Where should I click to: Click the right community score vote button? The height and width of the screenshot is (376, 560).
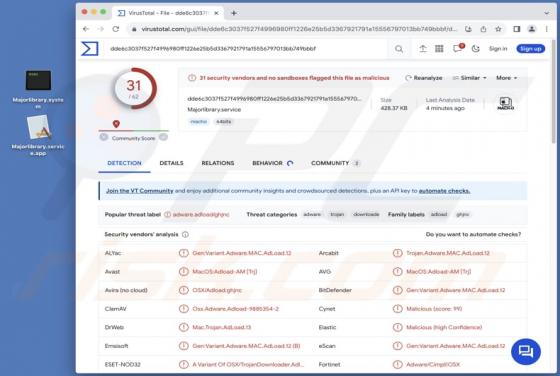164,137
